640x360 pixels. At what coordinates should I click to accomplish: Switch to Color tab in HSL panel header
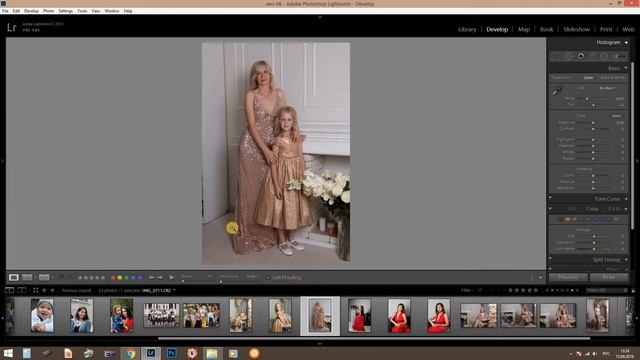click(x=592, y=209)
